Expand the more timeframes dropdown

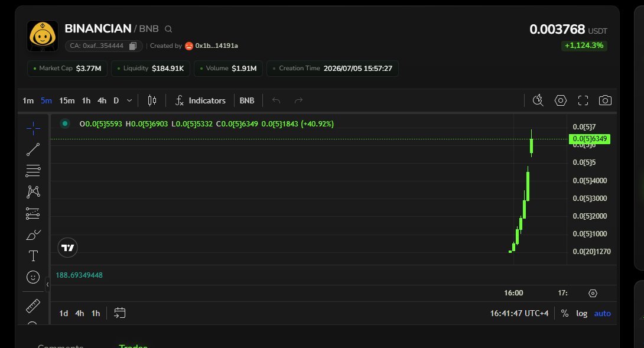coord(129,100)
